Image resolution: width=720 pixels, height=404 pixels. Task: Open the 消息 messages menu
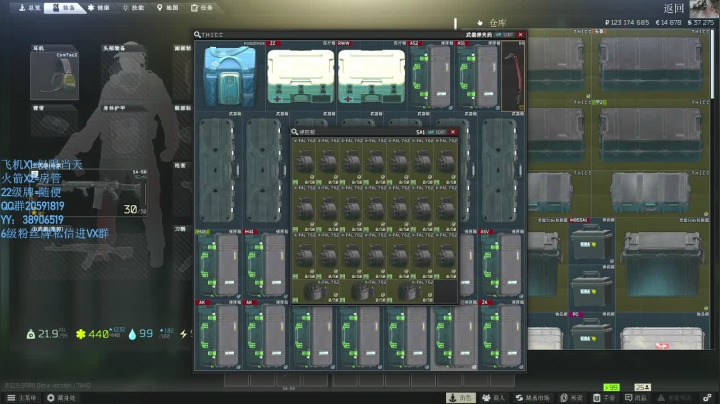(636, 398)
